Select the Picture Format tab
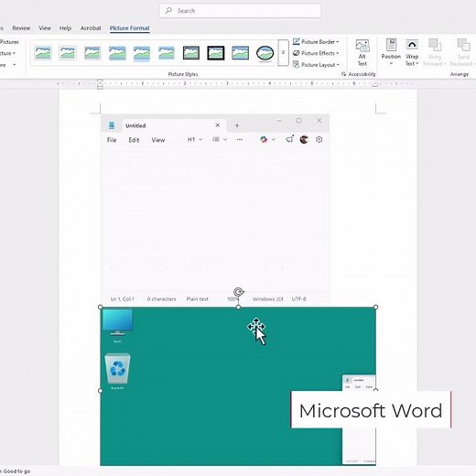The width and height of the screenshot is (476, 476). pyautogui.click(x=129, y=28)
